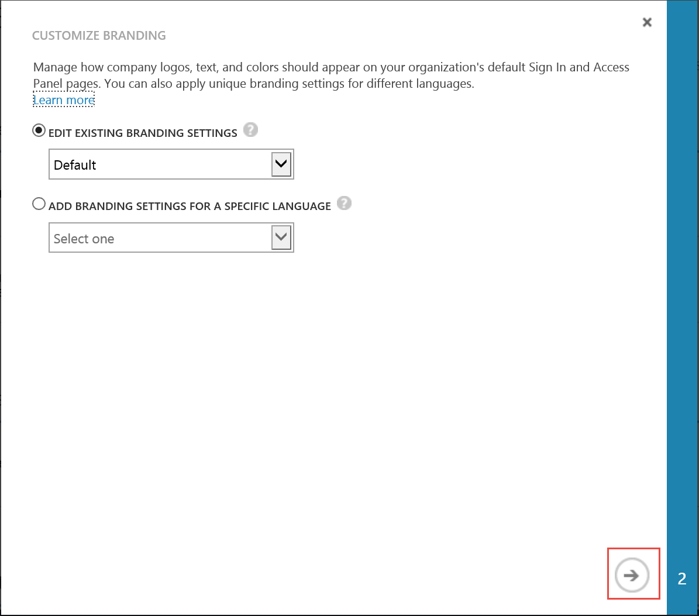Select Add Branding Settings for Specific Language radio

39,204
